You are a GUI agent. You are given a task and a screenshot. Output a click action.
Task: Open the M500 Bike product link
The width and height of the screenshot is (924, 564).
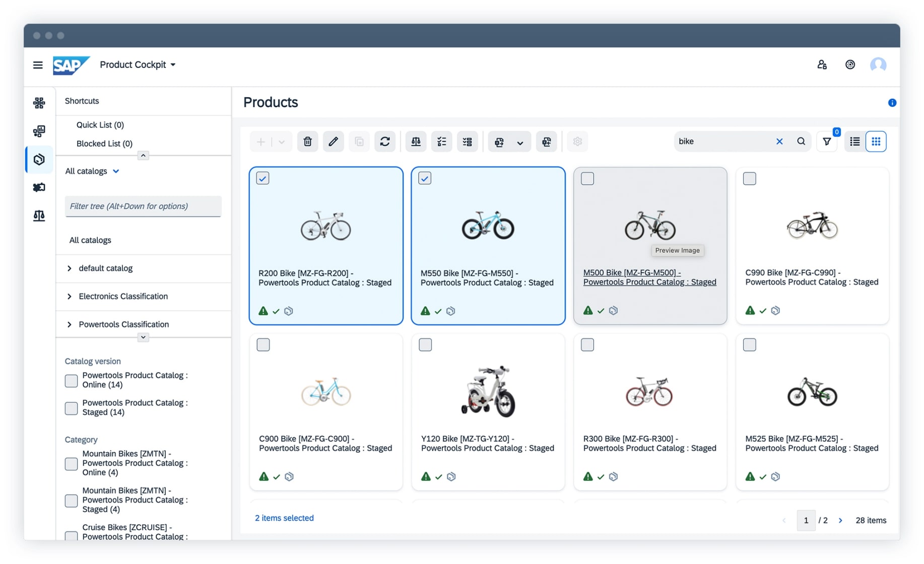[x=649, y=277]
